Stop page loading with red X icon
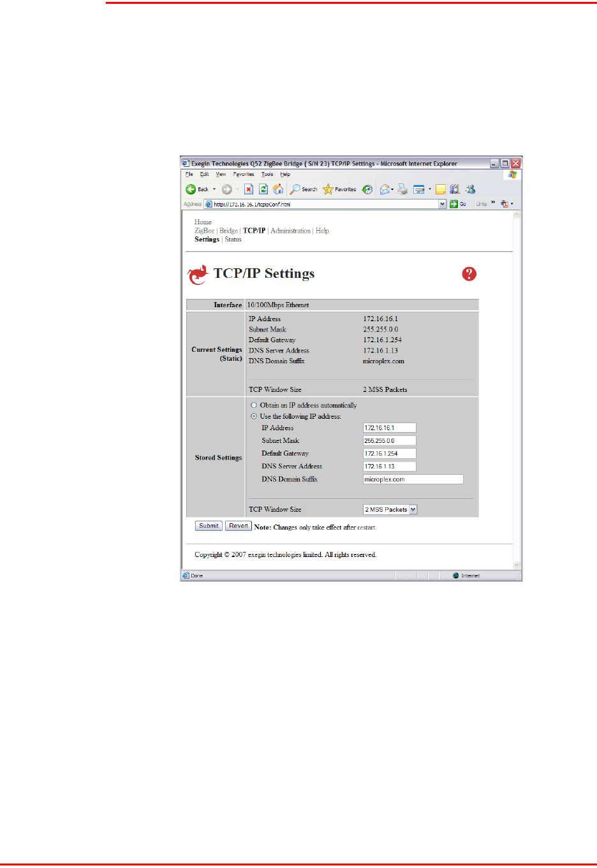 tap(249, 189)
